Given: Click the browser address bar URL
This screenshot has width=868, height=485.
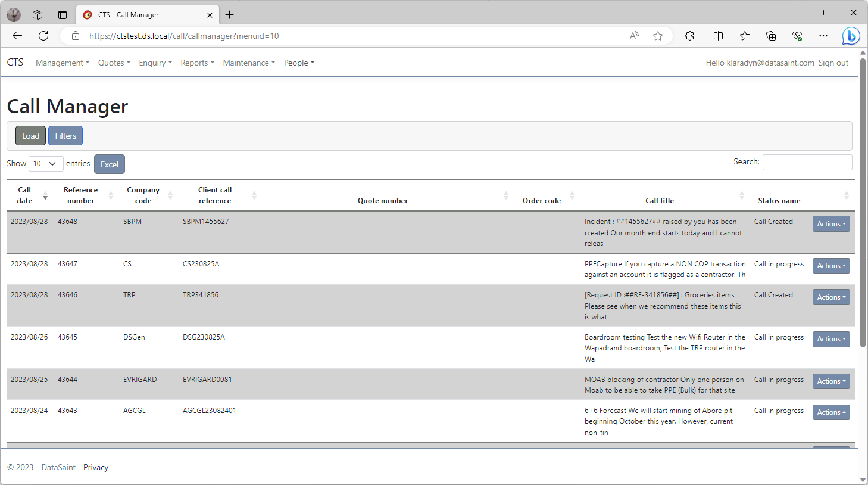Looking at the screenshot, I should (184, 36).
